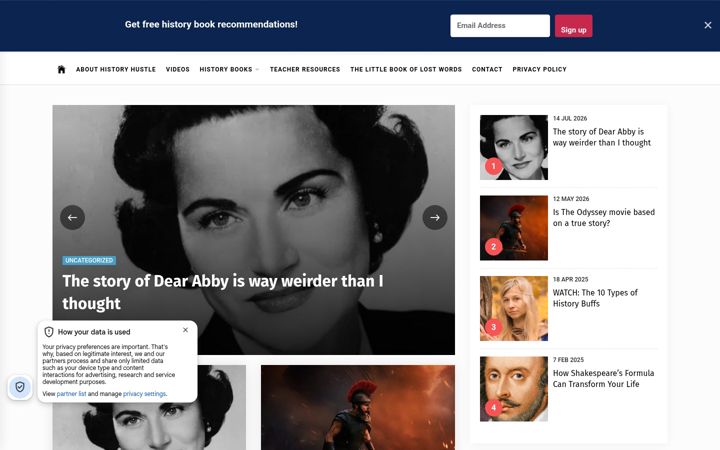Open the partner list link
720x450 pixels.
point(71,394)
